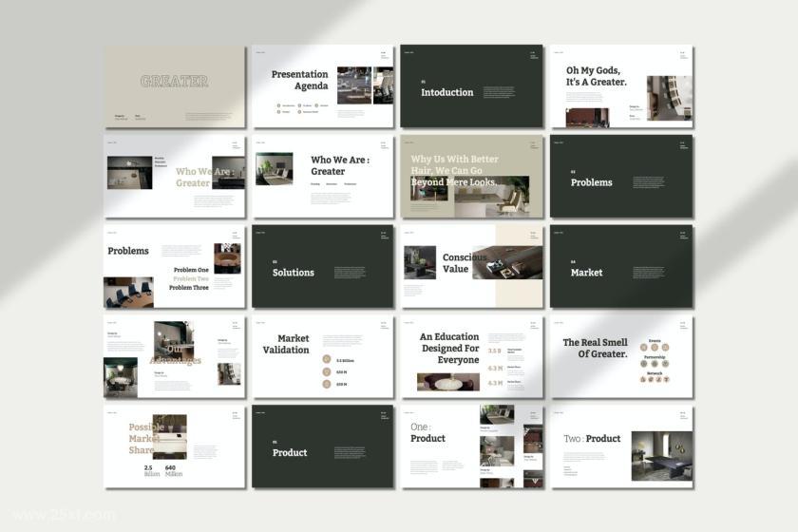Click the plant room photo on Who We Are : Greater slide
This screenshot has width=798, height=532.
[275, 168]
